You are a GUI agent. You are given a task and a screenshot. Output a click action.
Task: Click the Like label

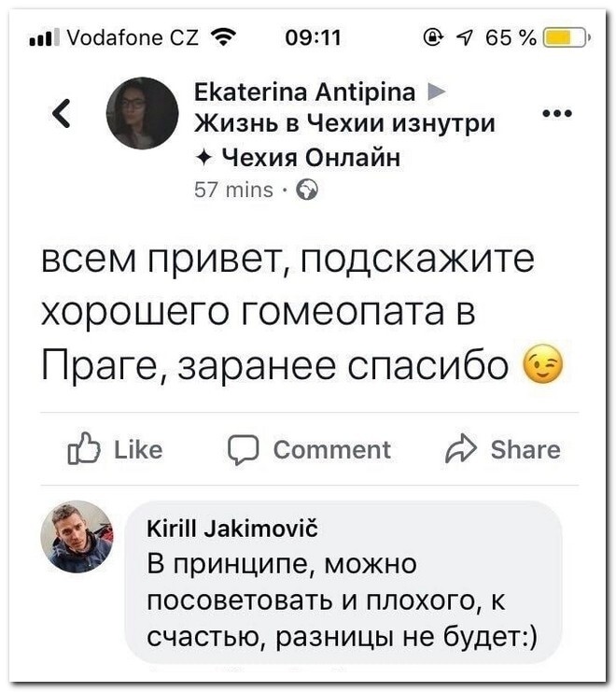coord(138,450)
